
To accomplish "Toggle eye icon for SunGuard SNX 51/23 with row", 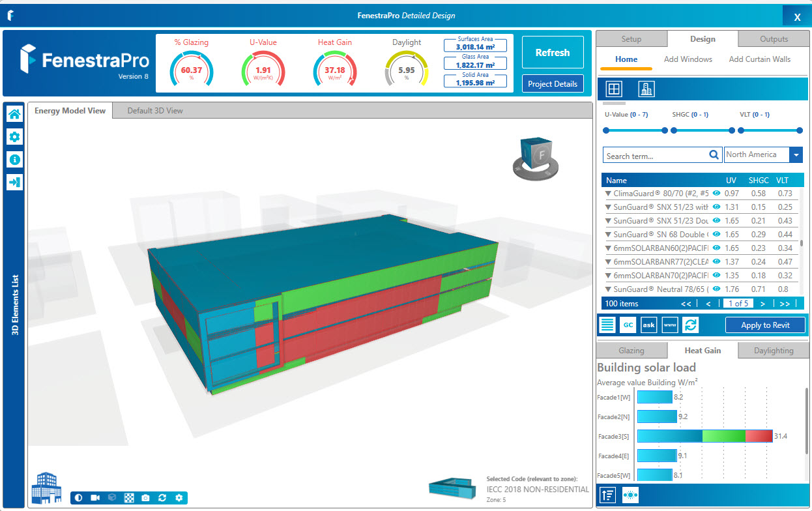I will click(x=716, y=207).
